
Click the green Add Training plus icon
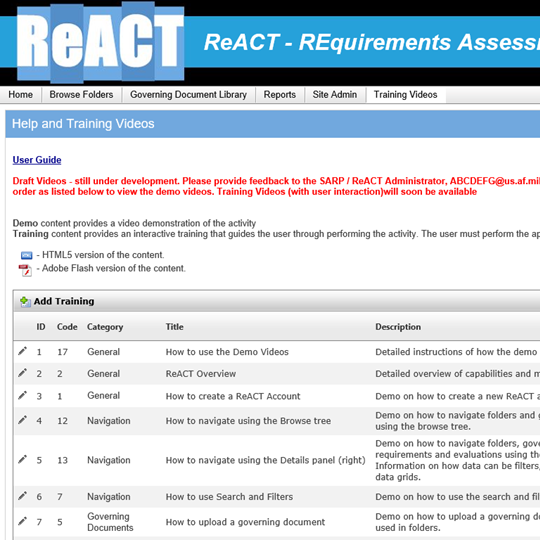(25, 301)
